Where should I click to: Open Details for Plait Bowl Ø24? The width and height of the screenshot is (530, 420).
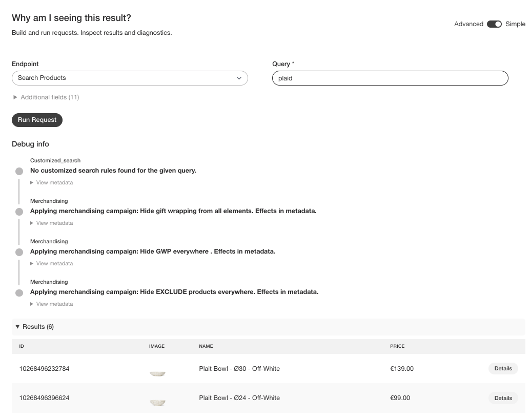click(503, 398)
